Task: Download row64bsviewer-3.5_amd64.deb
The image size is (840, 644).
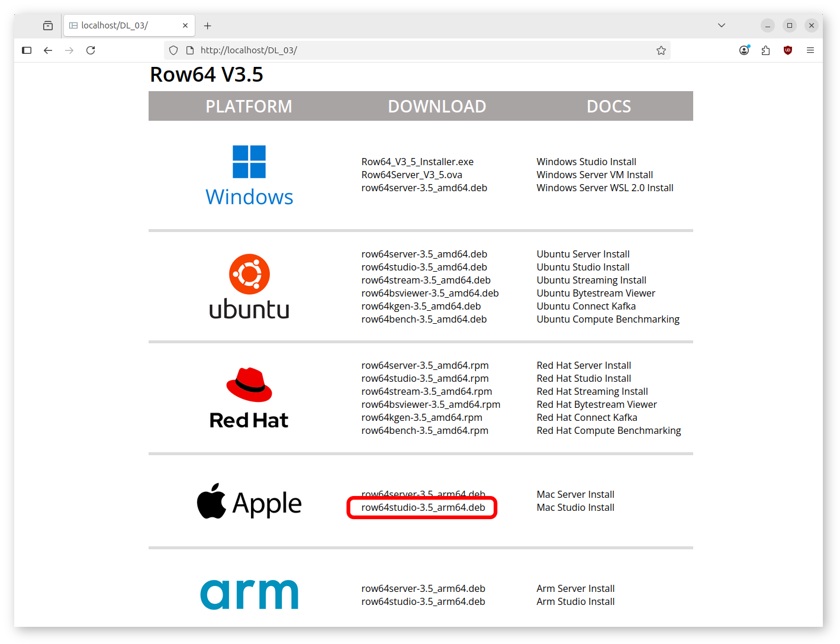Action: point(430,293)
